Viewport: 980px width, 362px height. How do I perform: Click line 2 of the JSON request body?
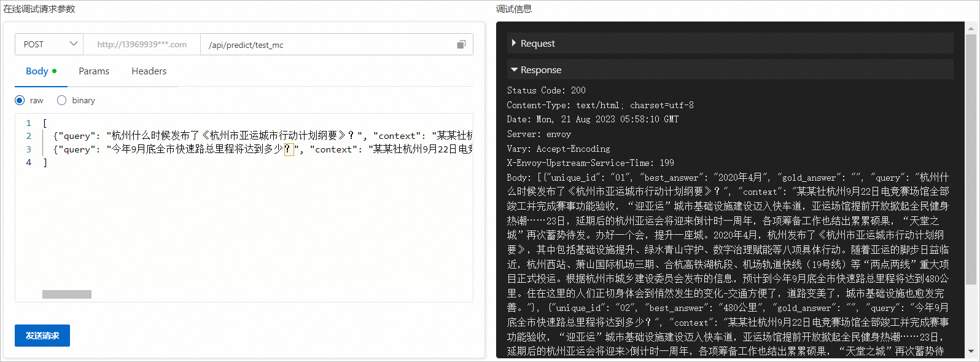(263, 136)
